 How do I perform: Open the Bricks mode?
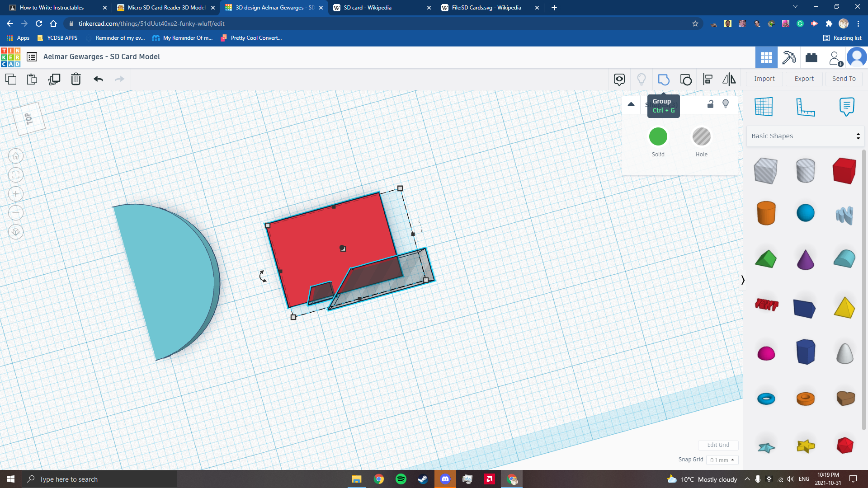811,57
